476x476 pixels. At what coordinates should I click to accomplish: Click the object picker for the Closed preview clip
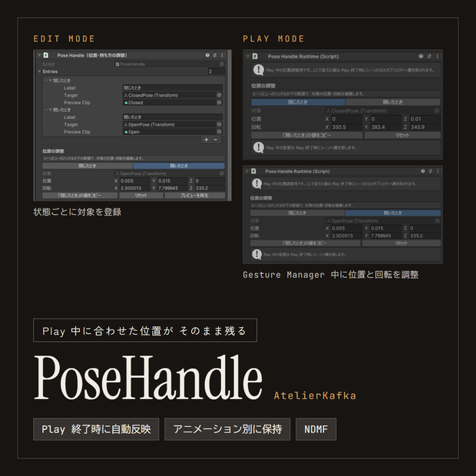click(x=219, y=103)
